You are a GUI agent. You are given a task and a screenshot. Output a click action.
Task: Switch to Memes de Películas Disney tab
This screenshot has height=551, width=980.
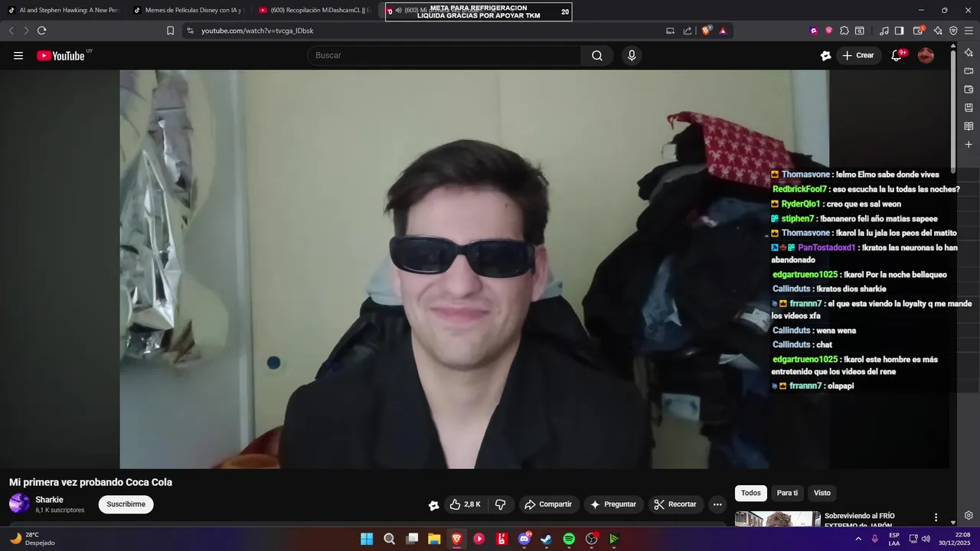click(x=188, y=10)
